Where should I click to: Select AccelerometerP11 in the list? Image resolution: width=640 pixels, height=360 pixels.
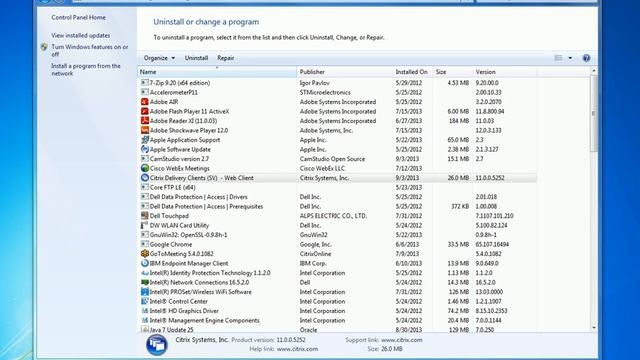(x=173, y=92)
